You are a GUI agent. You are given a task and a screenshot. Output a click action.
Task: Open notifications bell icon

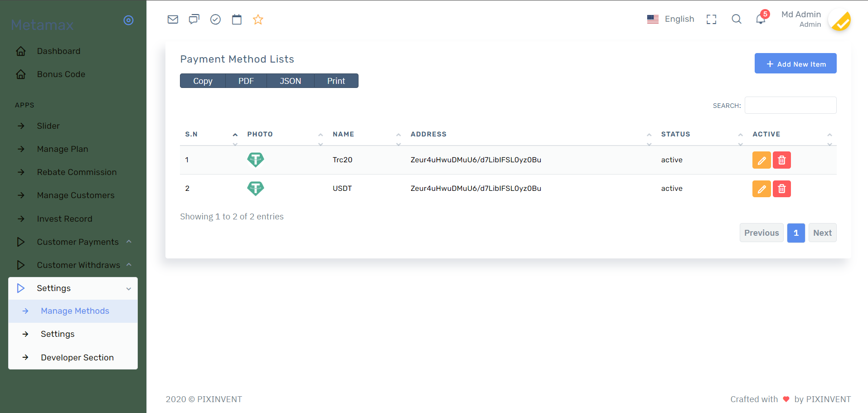tap(761, 19)
